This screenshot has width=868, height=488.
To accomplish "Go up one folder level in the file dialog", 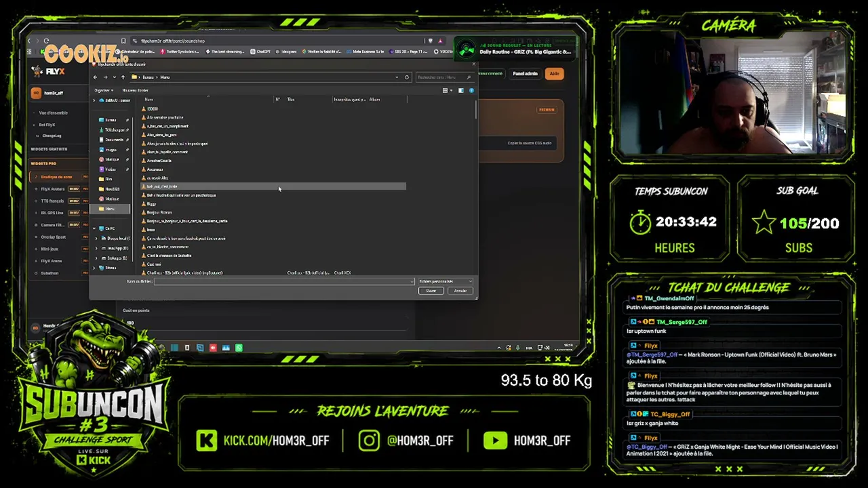I will coord(123,77).
